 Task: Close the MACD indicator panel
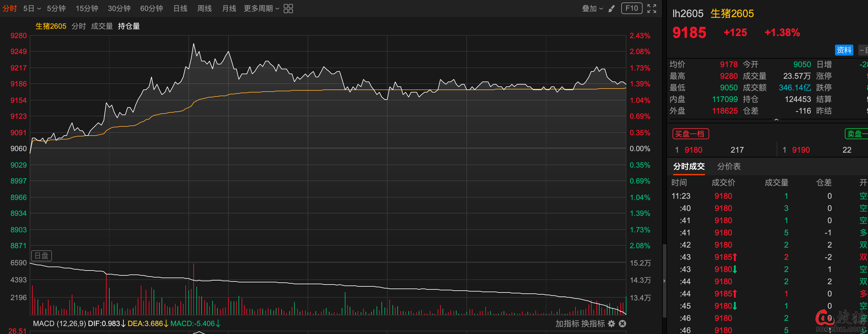click(x=622, y=324)
